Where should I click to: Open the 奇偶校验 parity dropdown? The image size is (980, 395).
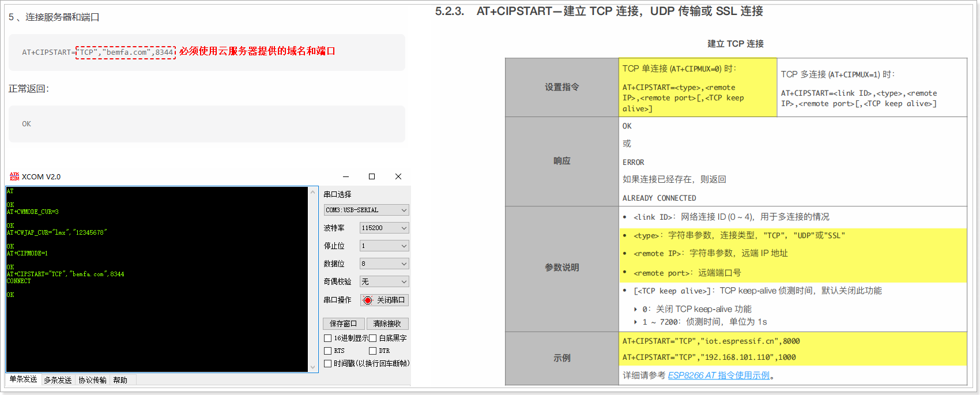[x=385, y=281]
